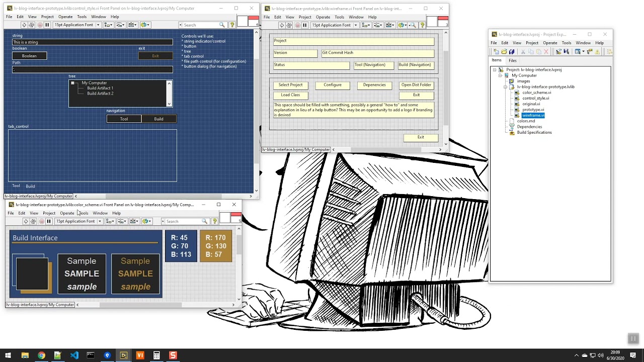
Task: Open Chrome from Windows taskbar
Action: (41, 355)
